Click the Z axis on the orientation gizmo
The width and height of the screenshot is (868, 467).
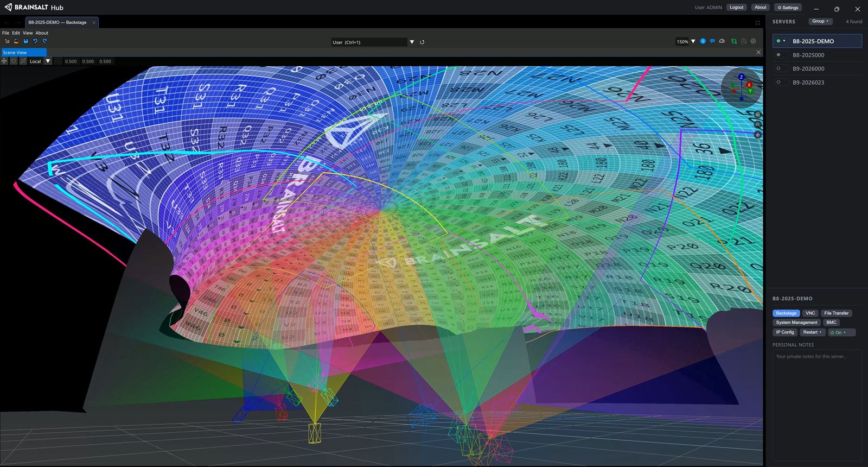[x=741, y=77]
